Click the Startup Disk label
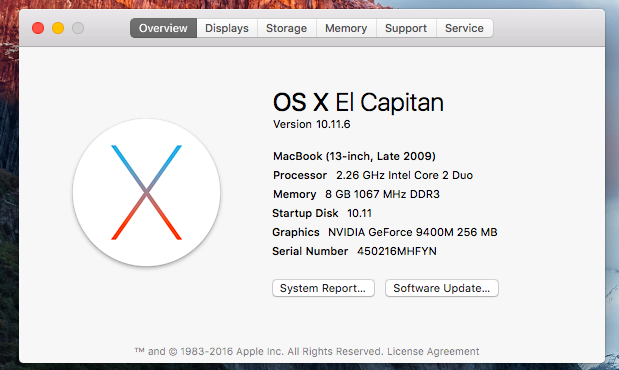Screen dimensions: 619x370 [305, 213]
